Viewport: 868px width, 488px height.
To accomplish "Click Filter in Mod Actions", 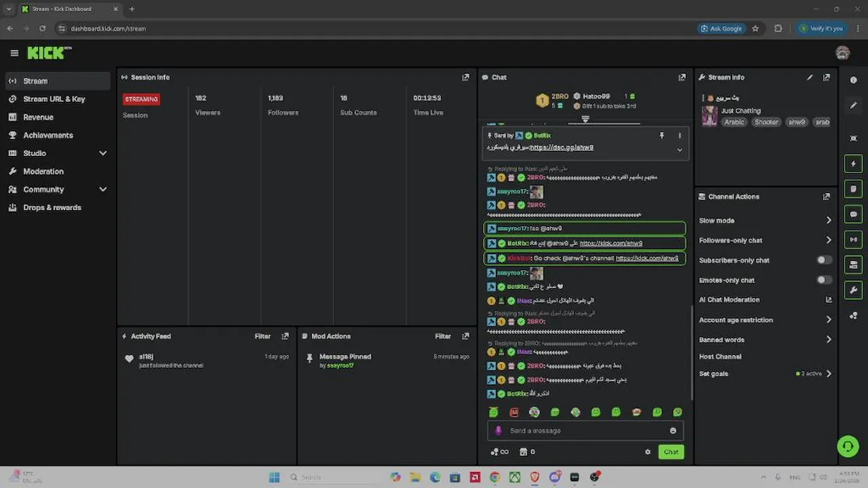I will 443,336.
